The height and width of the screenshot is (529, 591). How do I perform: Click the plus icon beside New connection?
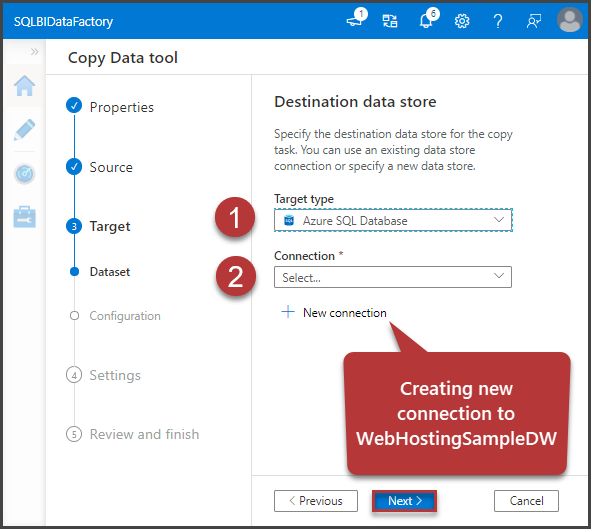(x=288, y=312)
